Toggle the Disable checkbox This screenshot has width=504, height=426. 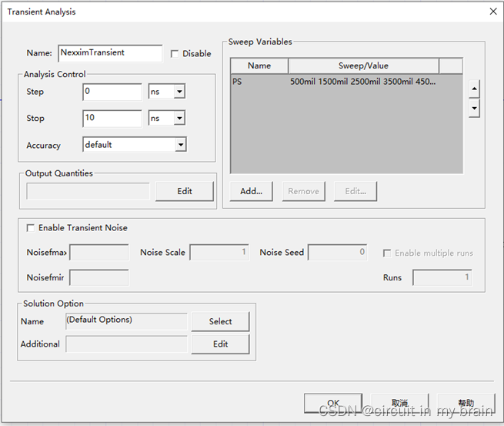pyautogui.click(x=175, y=54)
